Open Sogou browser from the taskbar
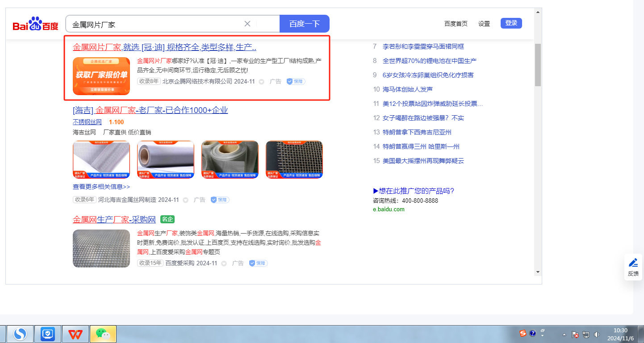644x343 pixels. (x=20, y=334)
